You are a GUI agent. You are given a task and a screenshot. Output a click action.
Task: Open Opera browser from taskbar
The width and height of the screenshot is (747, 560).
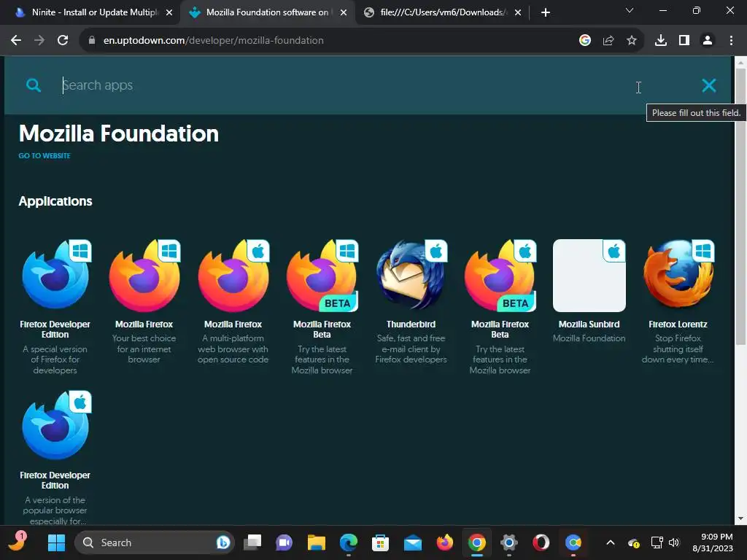(541, 542)
